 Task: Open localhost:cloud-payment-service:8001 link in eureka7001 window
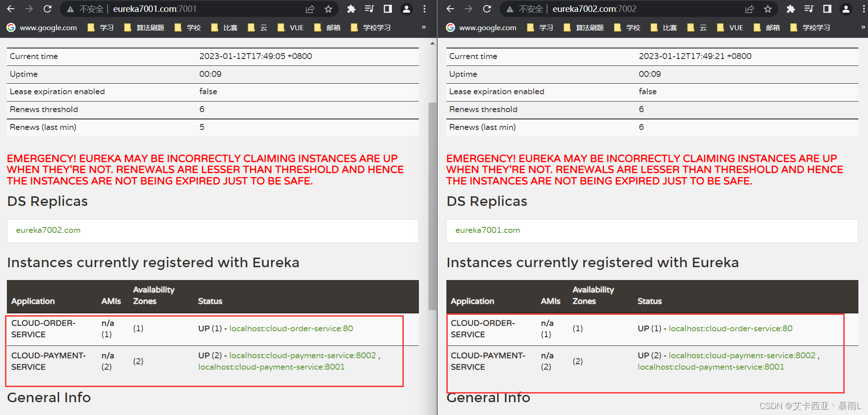click(271, 367)
